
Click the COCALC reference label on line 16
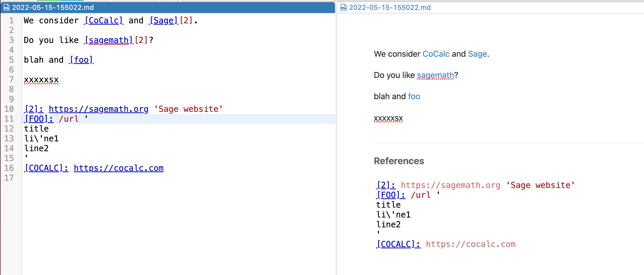[46, 168]
